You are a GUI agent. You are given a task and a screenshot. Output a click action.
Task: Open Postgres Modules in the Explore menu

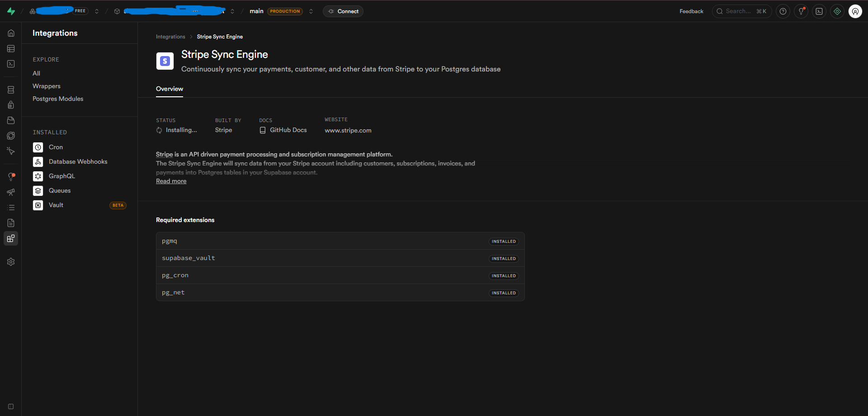coord(58,99)
